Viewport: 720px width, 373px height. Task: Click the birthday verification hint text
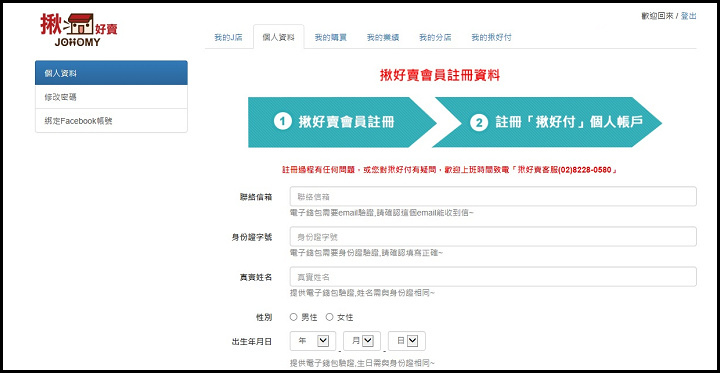[x=362, y=363]
